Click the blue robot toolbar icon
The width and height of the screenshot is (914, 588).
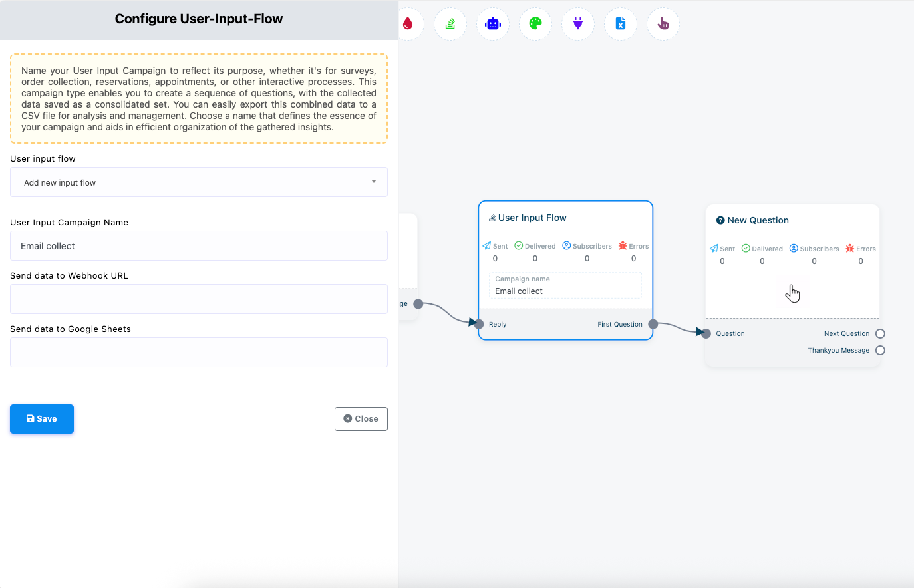493,24
